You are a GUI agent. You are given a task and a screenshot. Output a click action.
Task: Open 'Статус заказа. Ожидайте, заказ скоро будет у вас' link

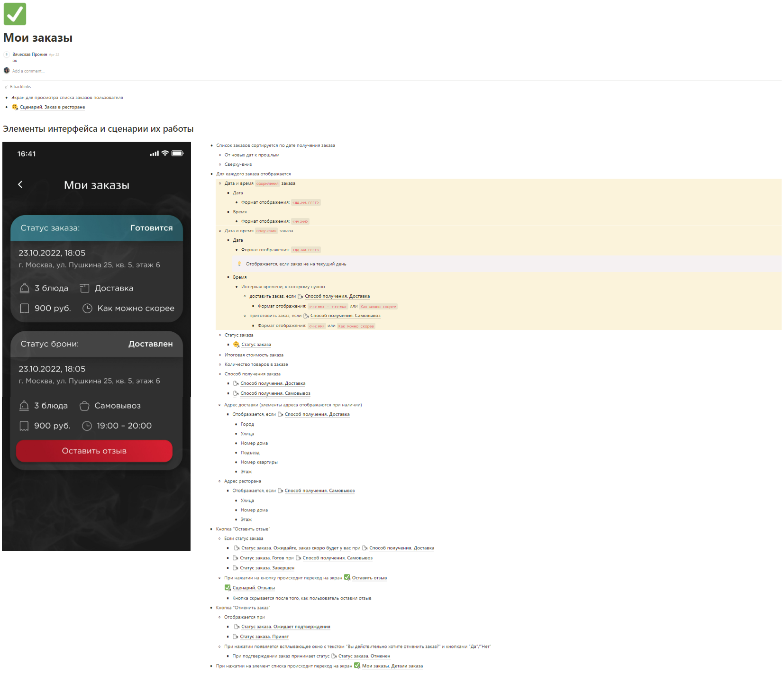click(x=296, y=548)
